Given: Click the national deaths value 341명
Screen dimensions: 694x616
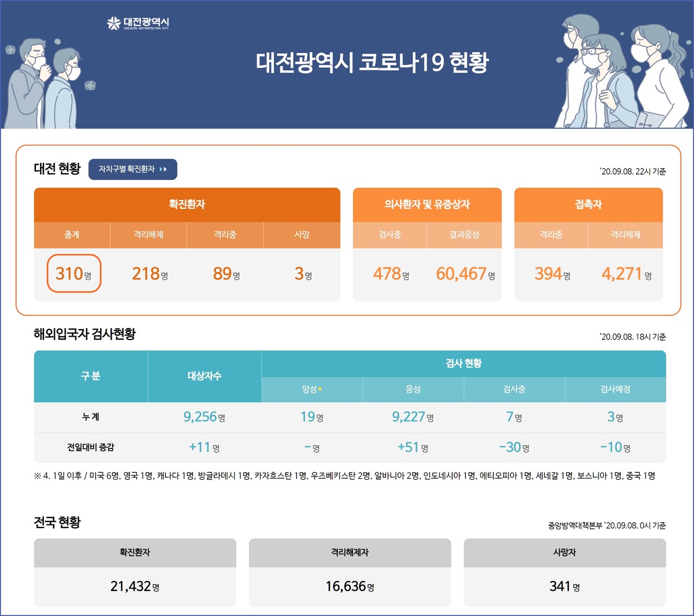Looking at the screenshot, I should click(564, 586).
